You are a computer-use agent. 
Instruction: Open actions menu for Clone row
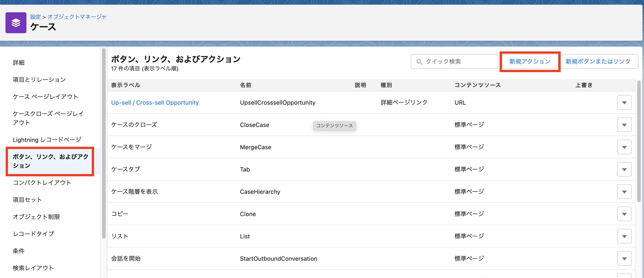[x=624, y=214]
